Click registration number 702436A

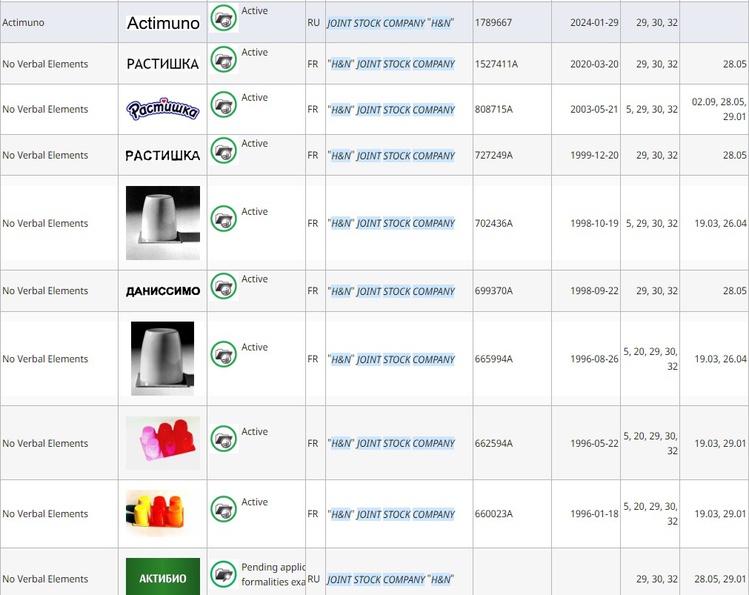point(494,223)
